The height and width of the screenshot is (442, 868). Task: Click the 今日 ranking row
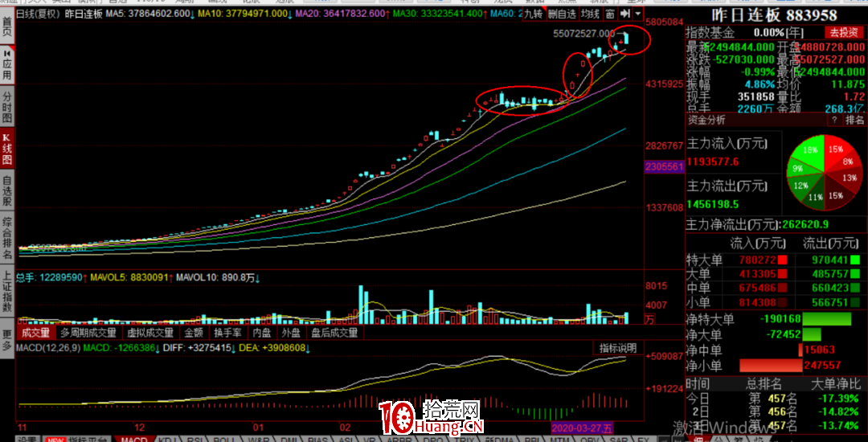click(x=776, y=397)
